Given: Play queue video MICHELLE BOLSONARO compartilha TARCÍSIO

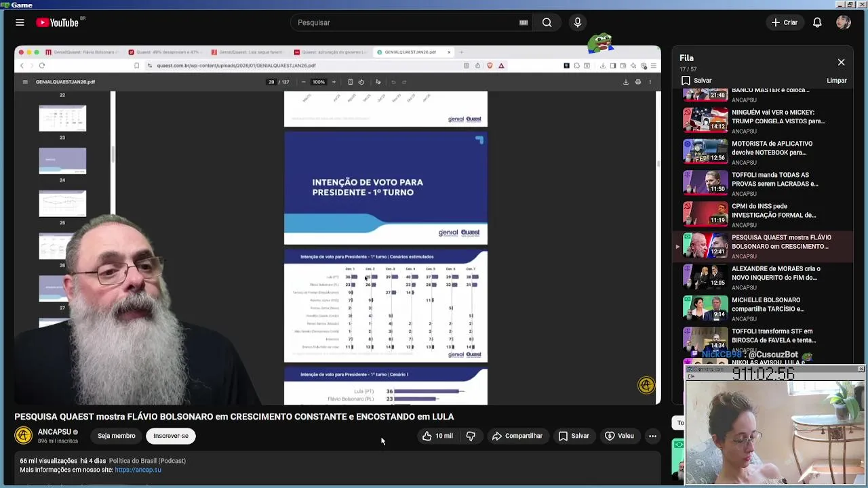Looking at the screenshot, I should tap(763, 308).
